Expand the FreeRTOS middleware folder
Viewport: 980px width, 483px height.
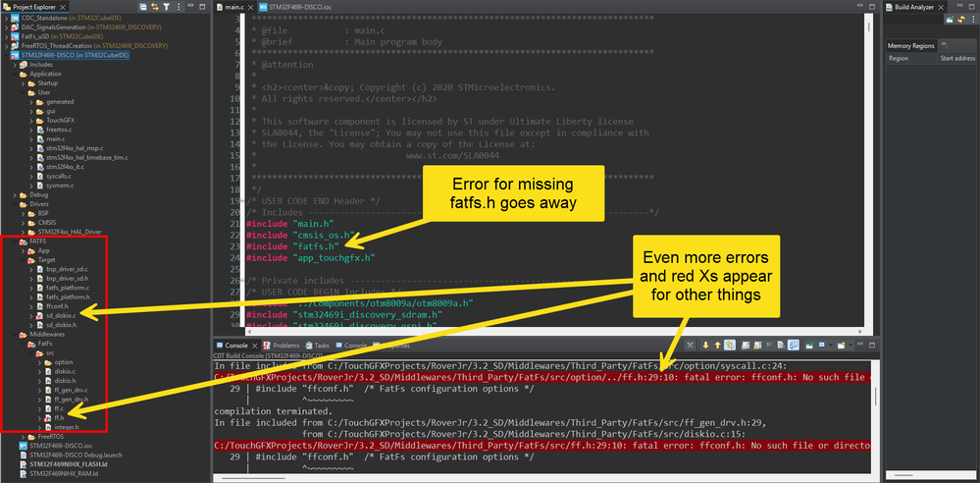pyautogui.click(x=24, y=436)
